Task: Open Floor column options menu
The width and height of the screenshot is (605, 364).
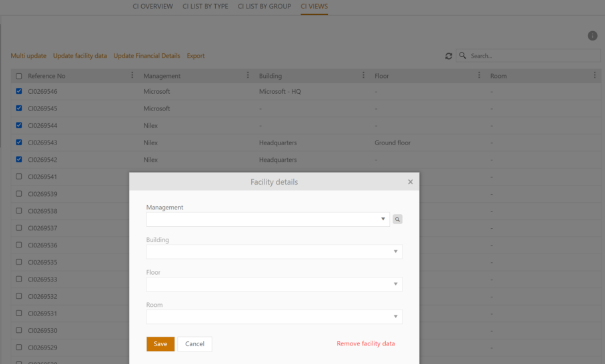Action: pos(479,75)
